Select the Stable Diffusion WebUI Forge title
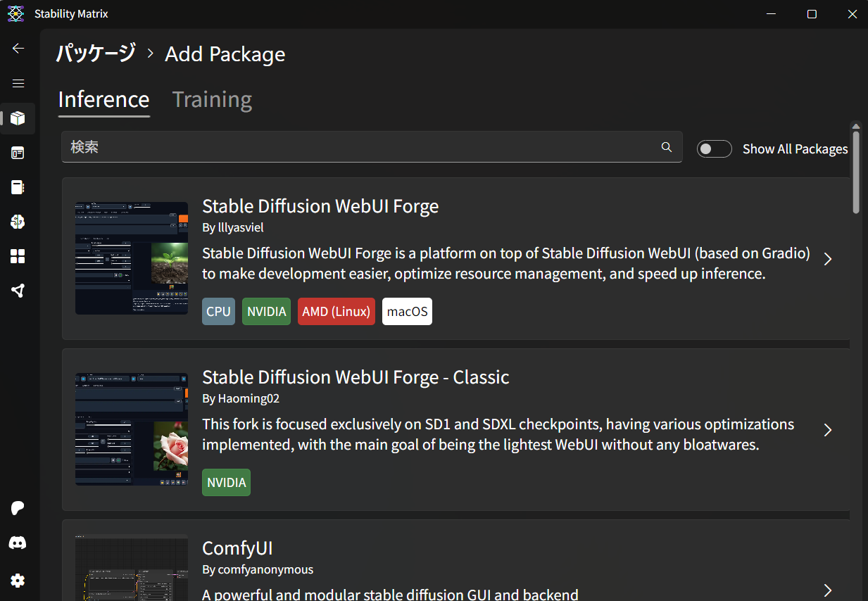 click(x=320, y=206)
